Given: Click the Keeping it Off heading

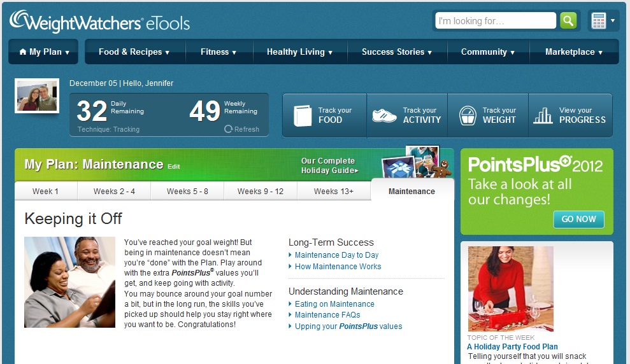Looking at the screenshot, I should [x=73, y=219].
